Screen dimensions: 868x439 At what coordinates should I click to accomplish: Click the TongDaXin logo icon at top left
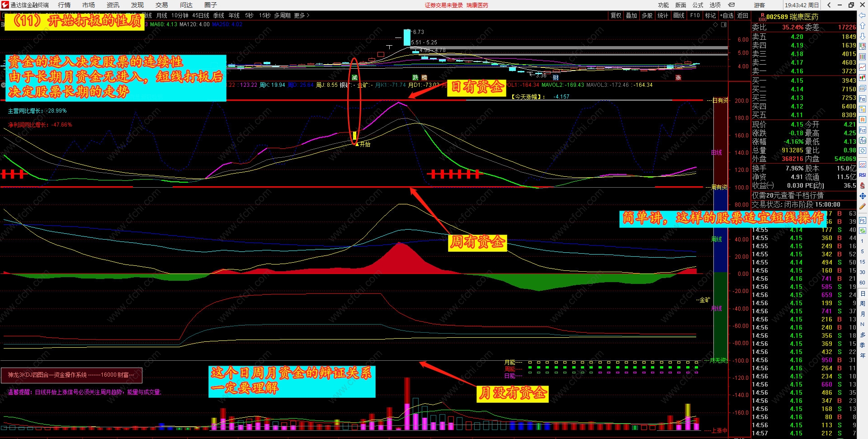tap(5, 5)
